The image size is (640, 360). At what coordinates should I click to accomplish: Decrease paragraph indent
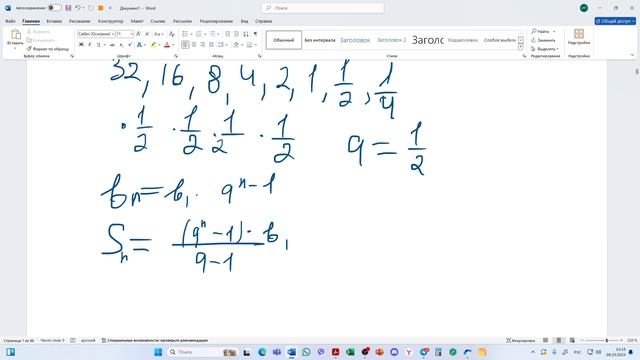tap(228, 34)
